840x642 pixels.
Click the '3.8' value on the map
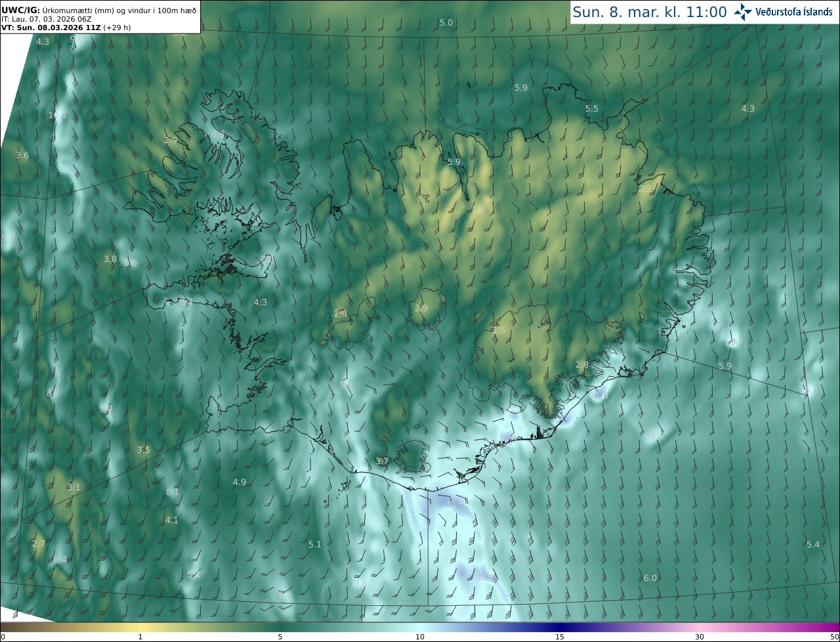click(110, 259)
